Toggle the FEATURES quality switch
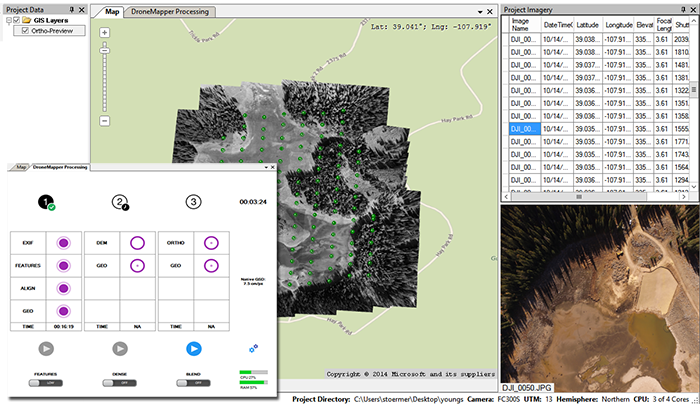Viewport: 700px width, 404px height. [x=46, y=383]
